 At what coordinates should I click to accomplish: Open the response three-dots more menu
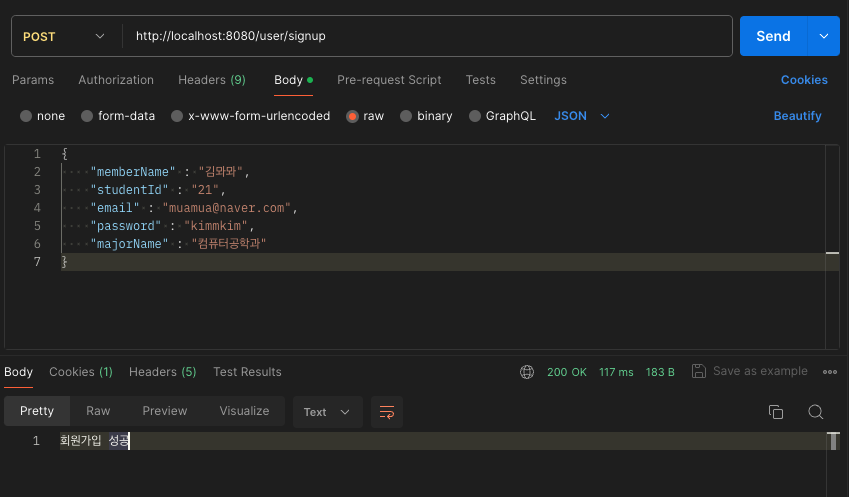pos(830,372)
